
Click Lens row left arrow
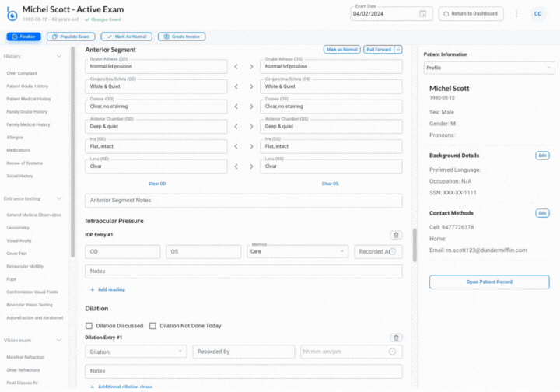pyautogui.click(x=236, y=166)
